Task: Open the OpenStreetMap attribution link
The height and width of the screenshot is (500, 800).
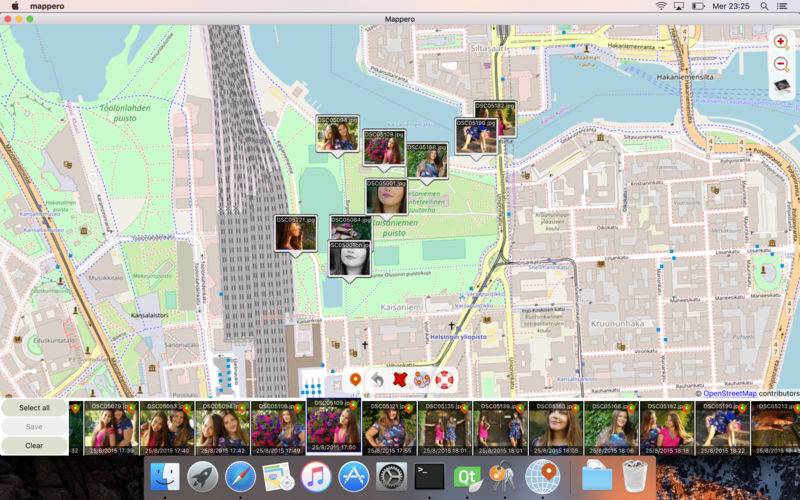Action: pyautogui.click(x=730, y=393)
